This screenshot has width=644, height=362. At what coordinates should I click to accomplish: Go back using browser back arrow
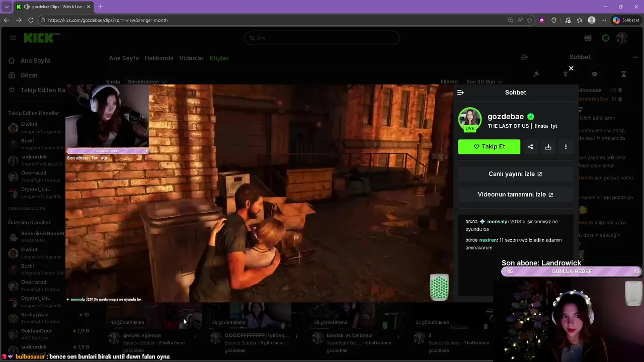pyautogui.click(x=7, y=20)
